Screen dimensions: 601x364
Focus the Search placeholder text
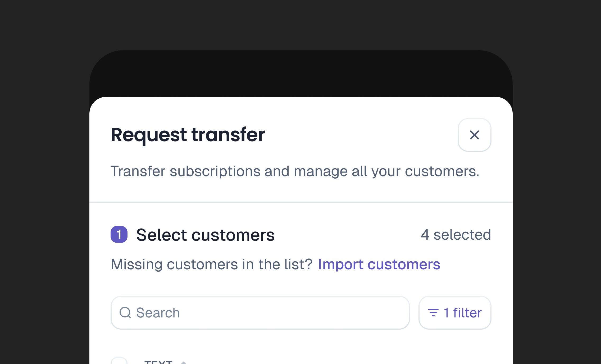point(158,313)
